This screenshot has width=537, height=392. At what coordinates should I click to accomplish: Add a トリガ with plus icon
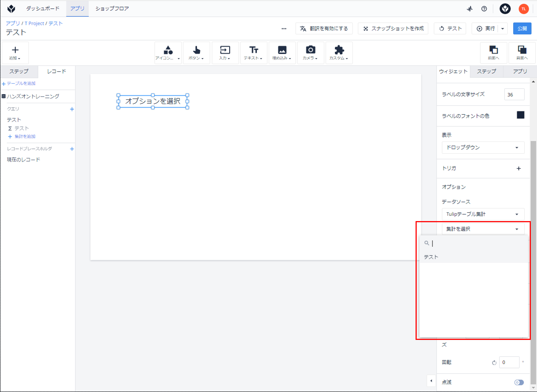tap(519, 169)
